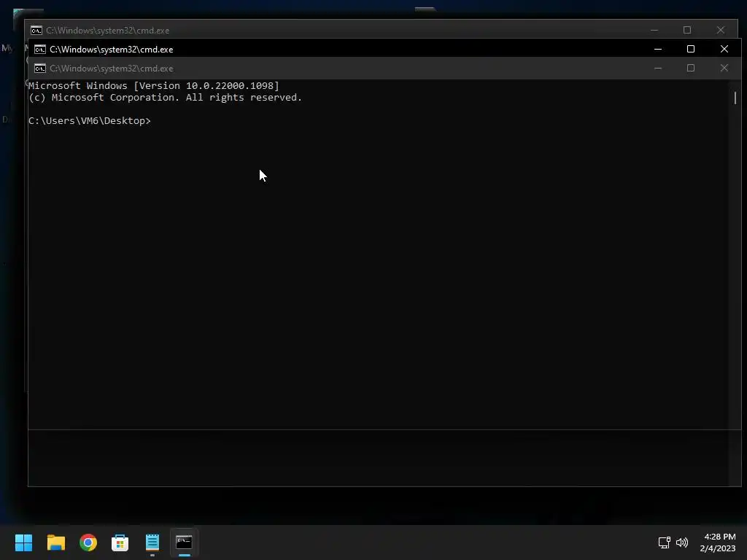Show the clock and date flyout
Viewport: 747px width, 560px height.
coord(719,542)
